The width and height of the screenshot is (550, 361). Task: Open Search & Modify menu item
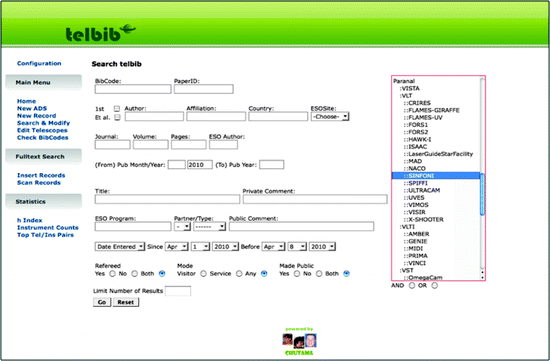coord(43,123)
